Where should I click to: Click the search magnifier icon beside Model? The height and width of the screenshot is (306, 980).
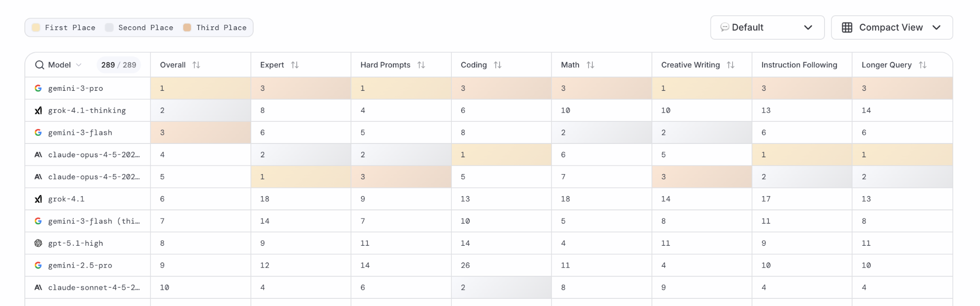pyautogui.click(x=39, y=65)
